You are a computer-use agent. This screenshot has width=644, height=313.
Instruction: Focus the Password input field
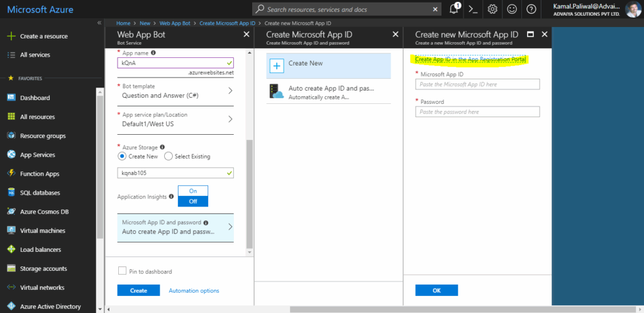pos(477,112)
